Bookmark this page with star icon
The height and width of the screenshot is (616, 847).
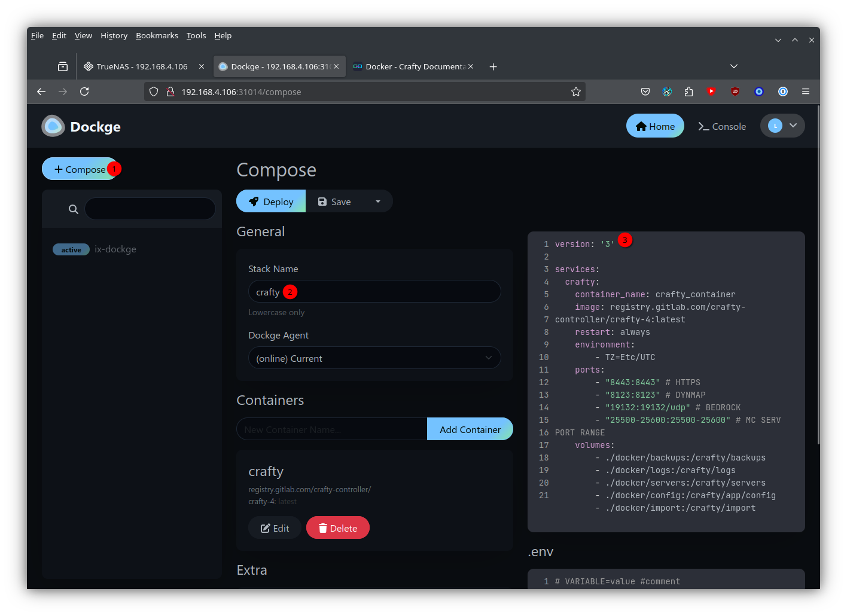[575, 92]
